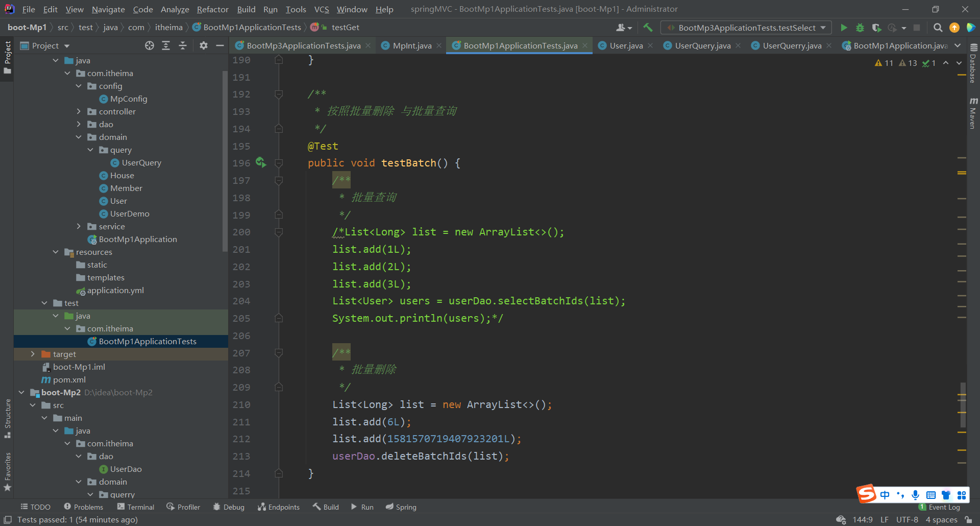Screen dimensions: 980x526
Task: Toggle Sogou input Chinese mode
Action: tap(885, 495)
